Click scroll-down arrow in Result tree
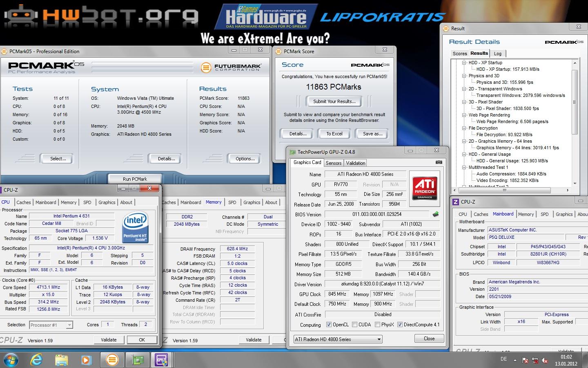 pos(575,184)
